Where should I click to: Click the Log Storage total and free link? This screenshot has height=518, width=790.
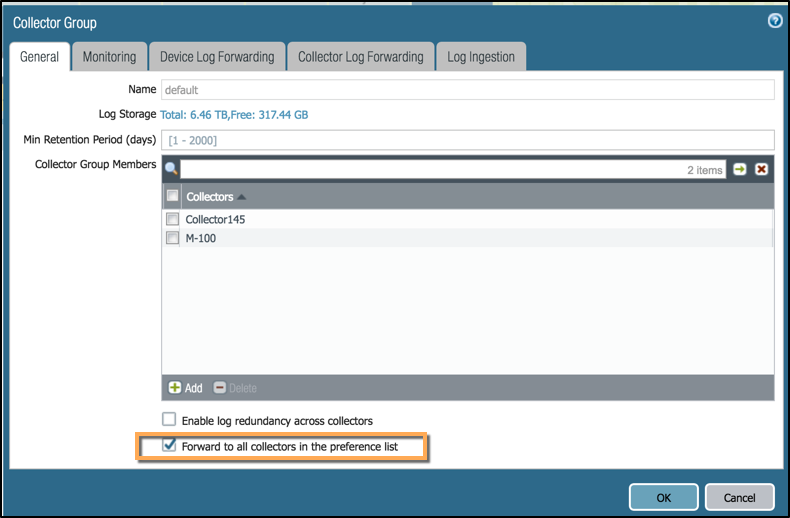(x=234, y=115)
